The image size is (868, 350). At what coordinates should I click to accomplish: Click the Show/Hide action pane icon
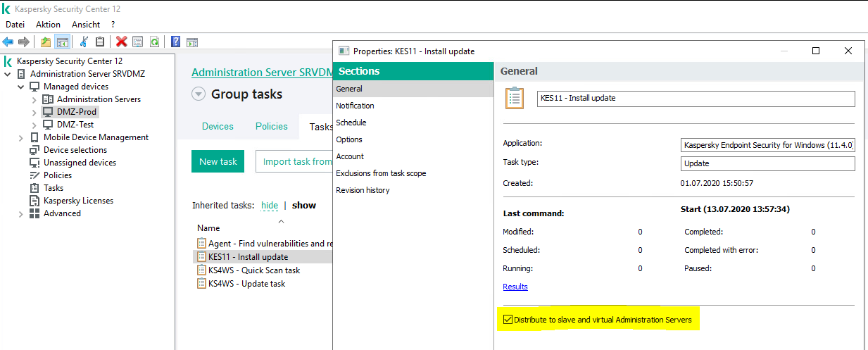(x=191, y=42)
